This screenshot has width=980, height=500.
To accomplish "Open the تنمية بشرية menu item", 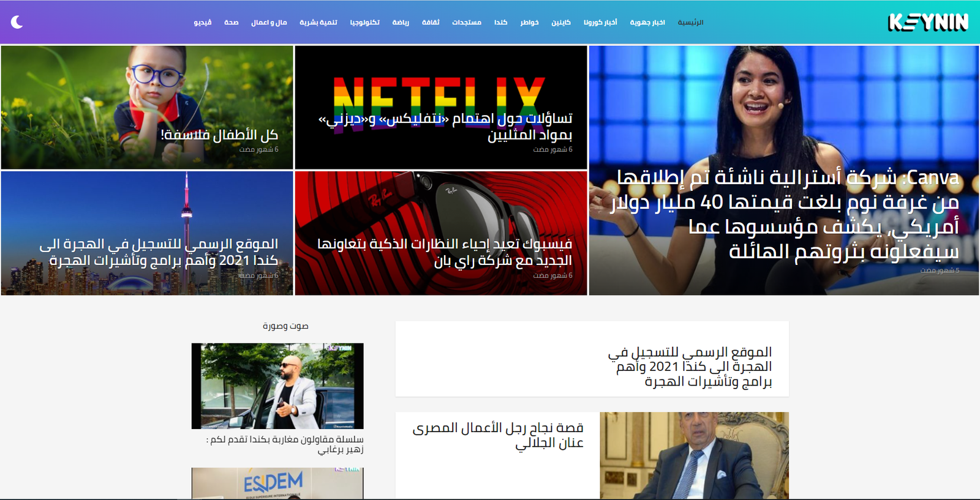I will click(x=318, y=23).
